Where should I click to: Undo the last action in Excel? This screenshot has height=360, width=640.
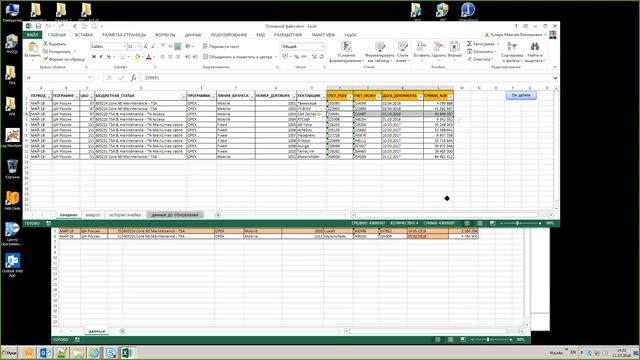tap(48, 26)
